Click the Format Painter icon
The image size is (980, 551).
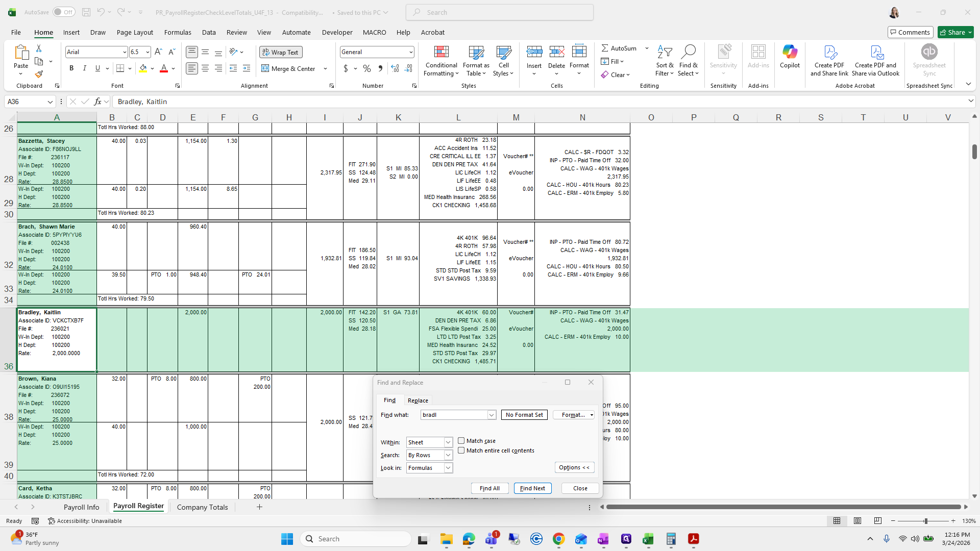pos(39,74)
